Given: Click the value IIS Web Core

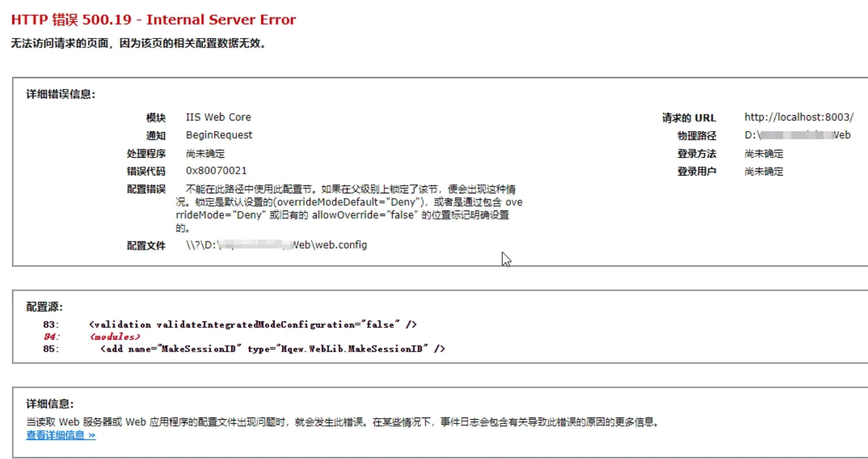Looking at the screenshot, I should pyautogui.click(x=218, y=117).
